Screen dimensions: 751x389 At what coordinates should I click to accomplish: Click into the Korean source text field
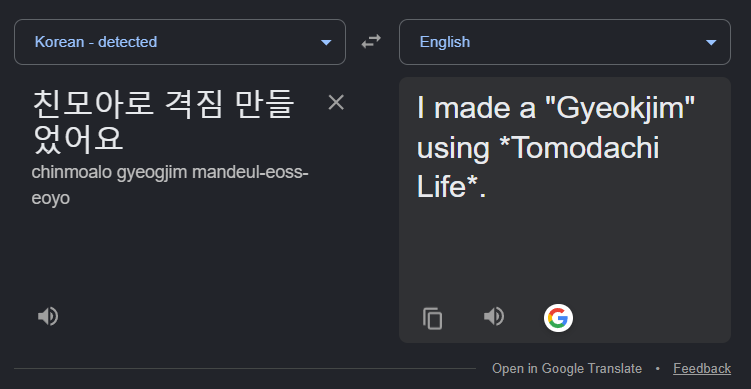point(163,122)
